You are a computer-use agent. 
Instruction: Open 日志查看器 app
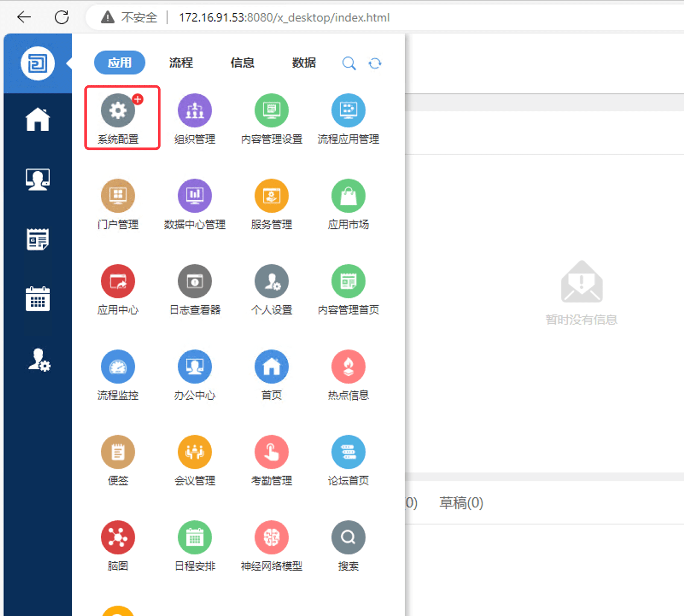195,282
